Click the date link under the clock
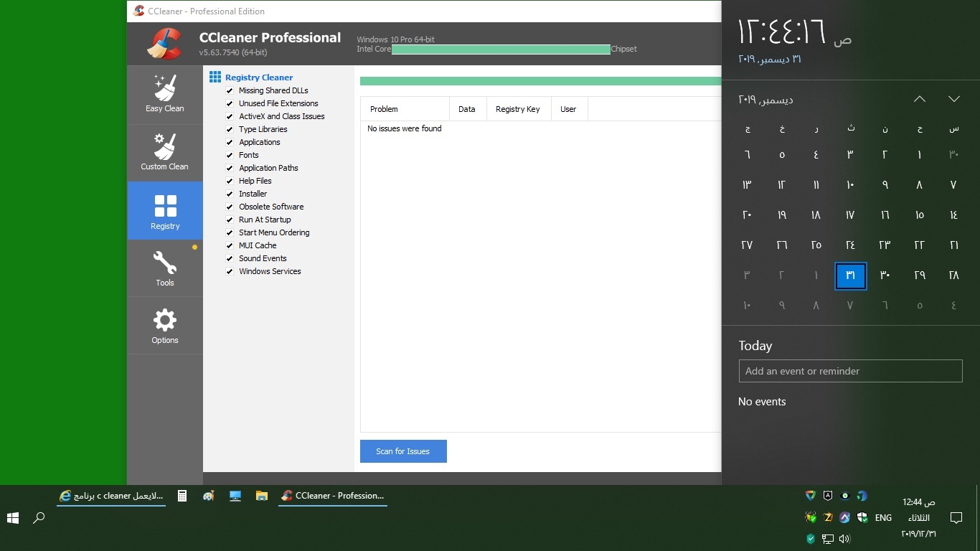Viewport: 980px width, 551px height. (x=769, y=59)
